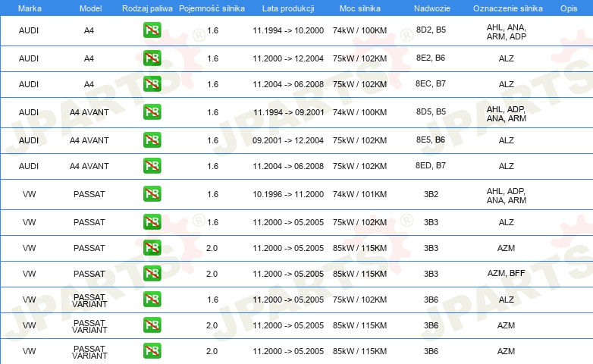593x364 pixels.
Task: Select the body code 8E2, B6
Action: [x=431, y=58]
